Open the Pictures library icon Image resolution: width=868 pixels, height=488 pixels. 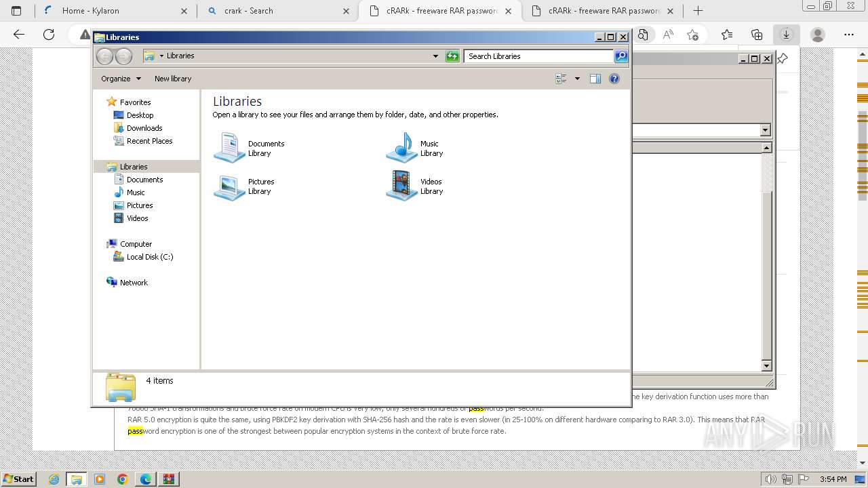click(229, 186)
